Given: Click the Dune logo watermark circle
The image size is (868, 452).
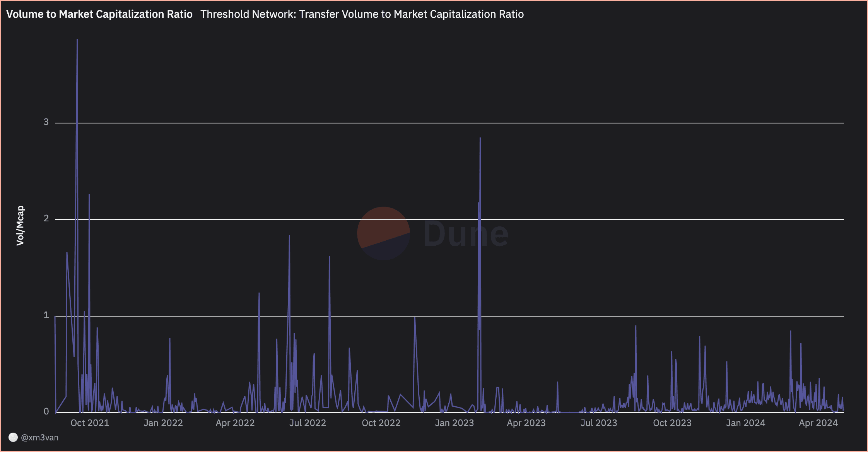Looking at the screenshot, I should pos(383,233).
